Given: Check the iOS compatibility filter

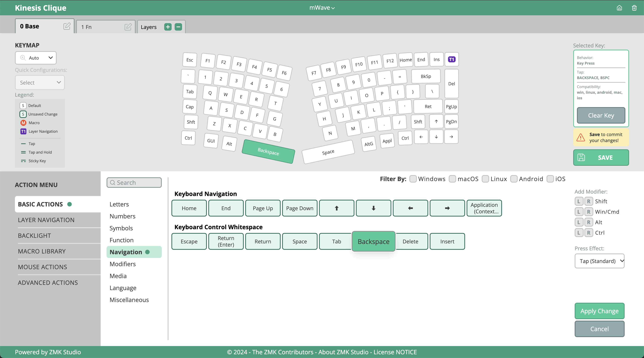Looking at the screenshot, I should coord(550,179).
